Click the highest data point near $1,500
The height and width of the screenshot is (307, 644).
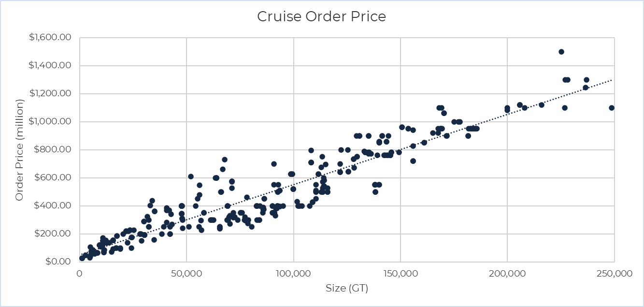click(x=561, y=52)
